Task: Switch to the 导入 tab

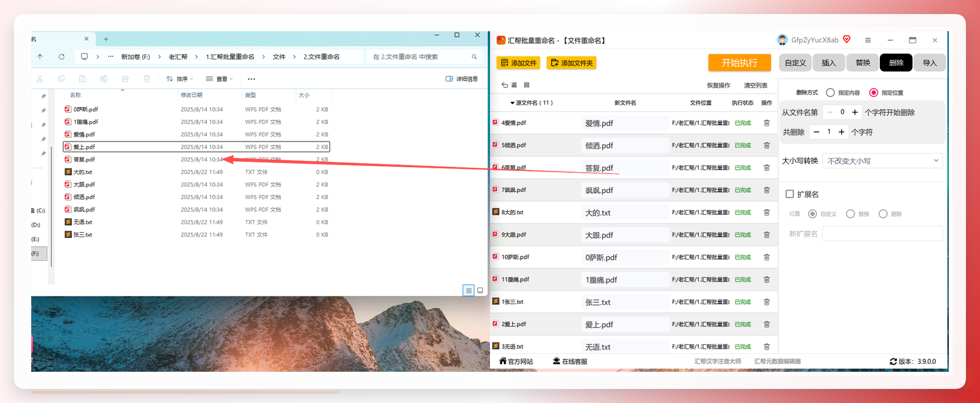Action: 930,62
